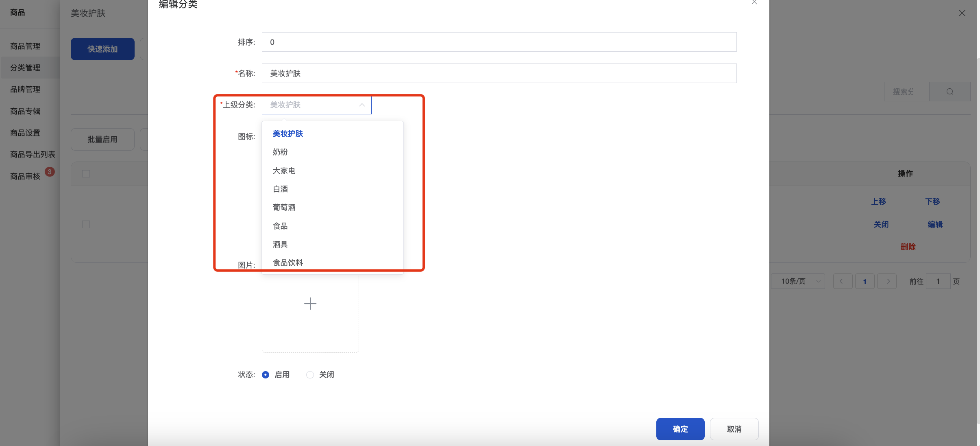
Task: Close the edit category dialog
Action: coord(754,2)
